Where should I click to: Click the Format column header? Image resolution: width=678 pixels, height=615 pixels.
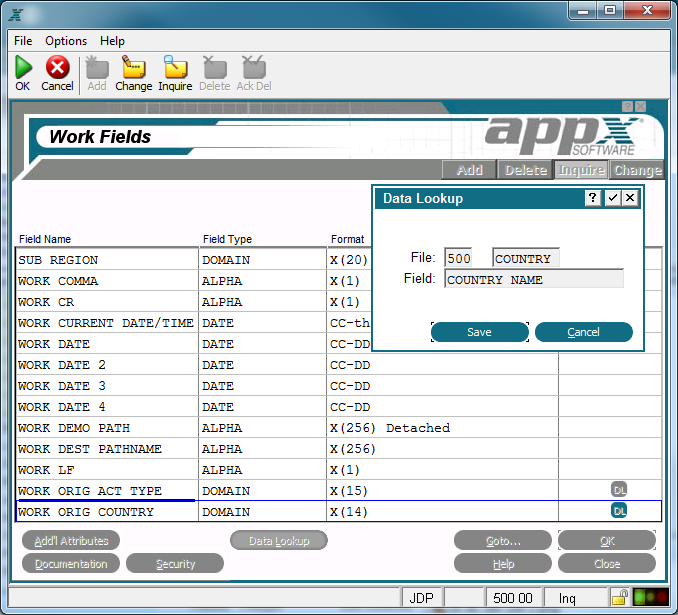point(348,239)
